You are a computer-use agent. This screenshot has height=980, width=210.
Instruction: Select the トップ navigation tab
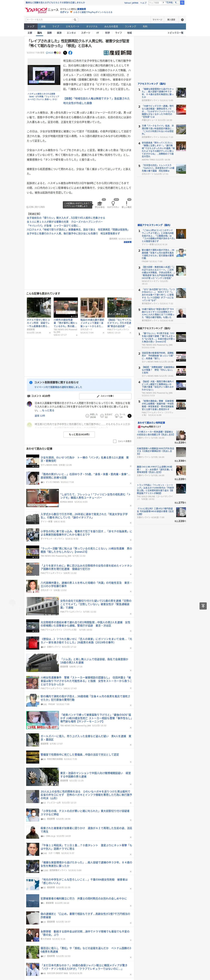[31, 27]
